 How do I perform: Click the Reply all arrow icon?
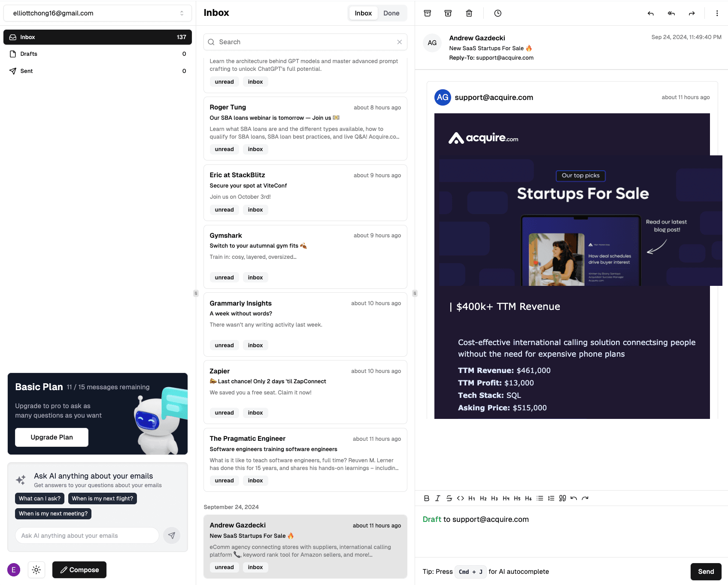pos(671,13)
